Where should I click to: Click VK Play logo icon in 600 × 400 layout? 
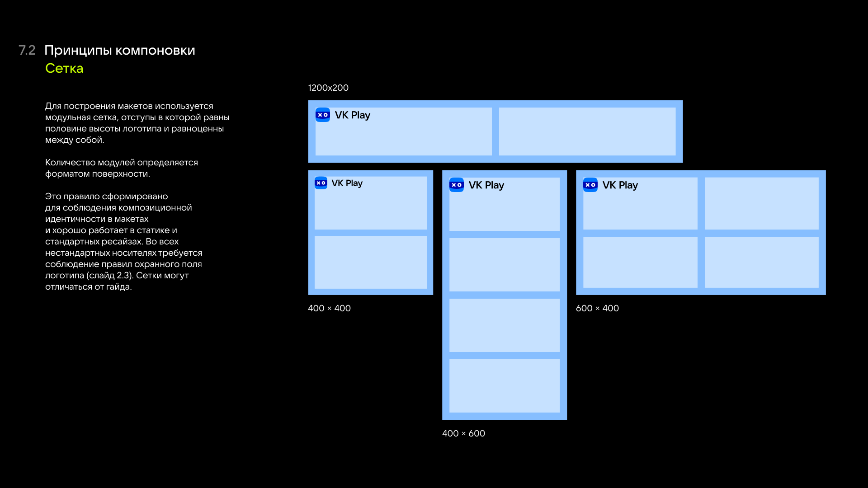coord(590,185)
